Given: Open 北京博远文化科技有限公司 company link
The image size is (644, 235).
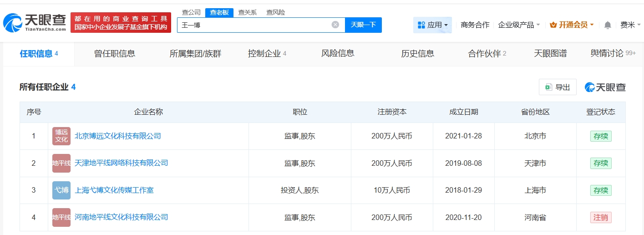Looking at the screenshot, I should tap(117, 136).
